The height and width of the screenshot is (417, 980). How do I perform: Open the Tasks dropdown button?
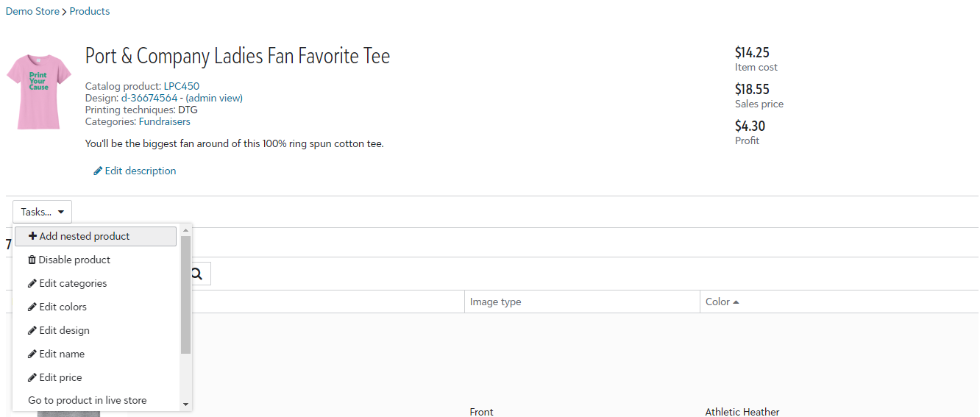point(42,212)
